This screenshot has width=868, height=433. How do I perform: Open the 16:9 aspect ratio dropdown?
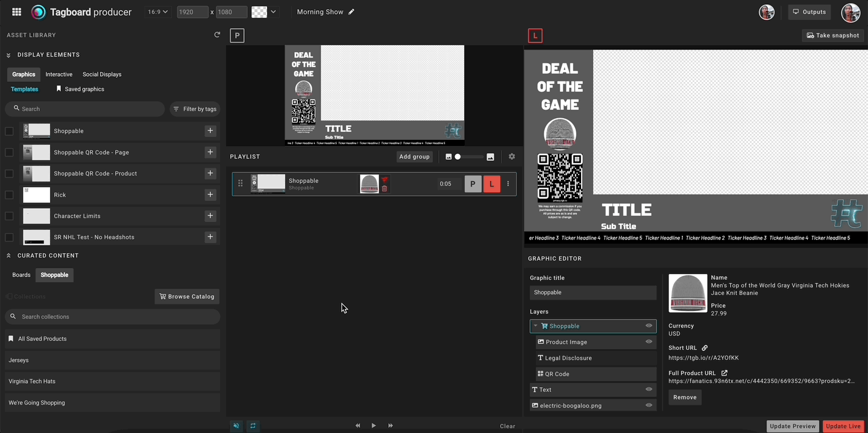coord(158,12)
